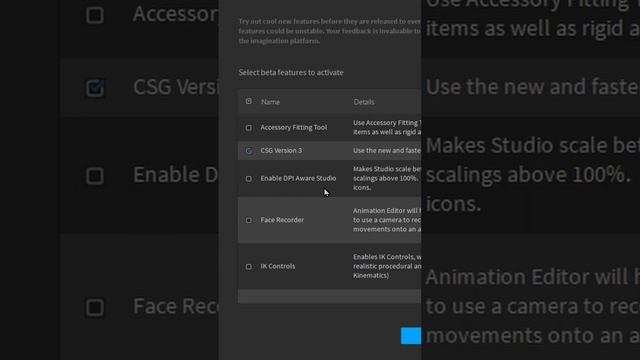Screen dimensions: 640x360
Task: Click details text 'Use the new and faste'
Action: click(x=387, y=151)
